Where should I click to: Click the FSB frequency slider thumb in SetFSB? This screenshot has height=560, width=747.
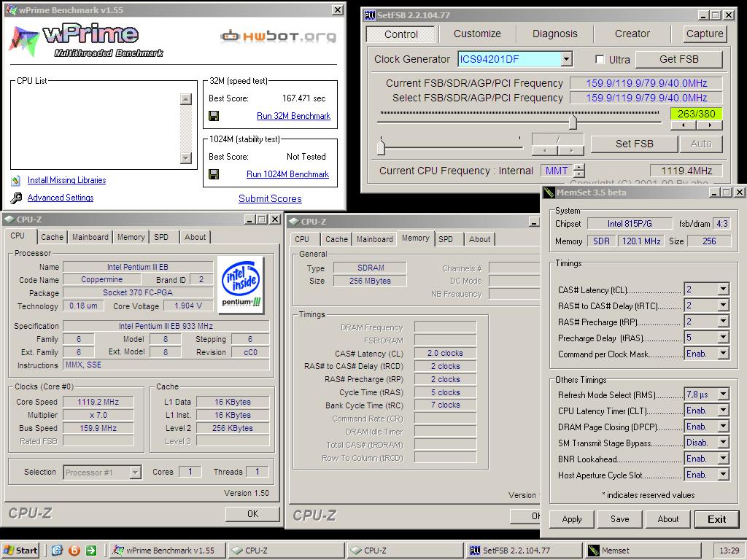pyautogui.click(x=573, y=122)
